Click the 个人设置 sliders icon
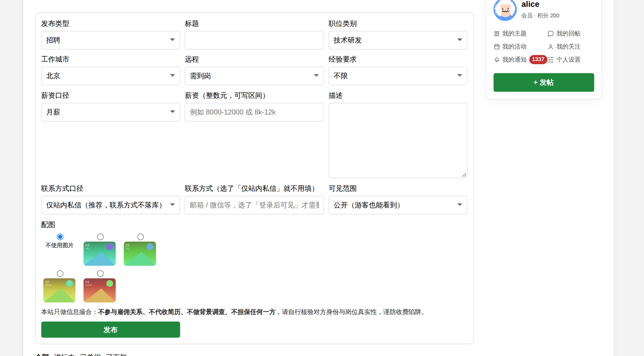 550,59
